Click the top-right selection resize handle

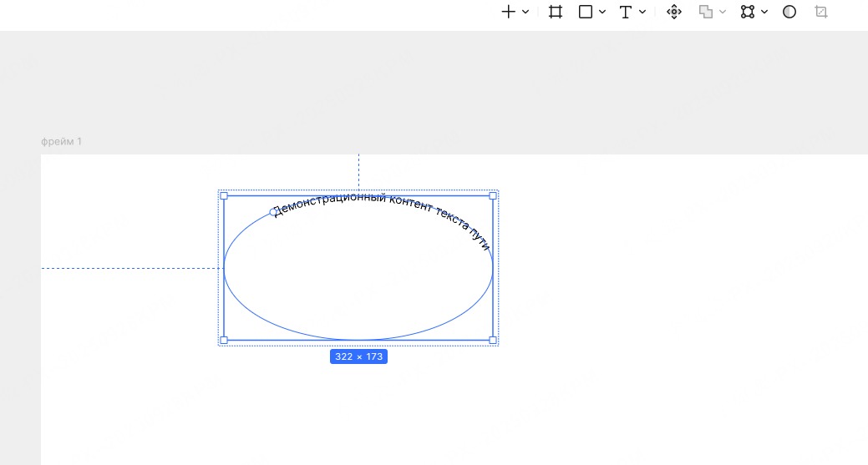(493, 196)
